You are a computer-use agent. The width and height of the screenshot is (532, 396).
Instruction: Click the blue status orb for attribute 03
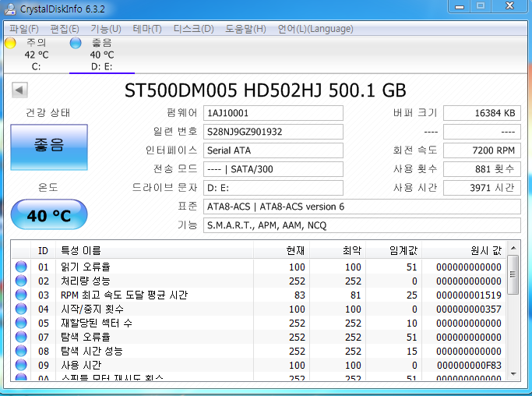click(21, 295)
